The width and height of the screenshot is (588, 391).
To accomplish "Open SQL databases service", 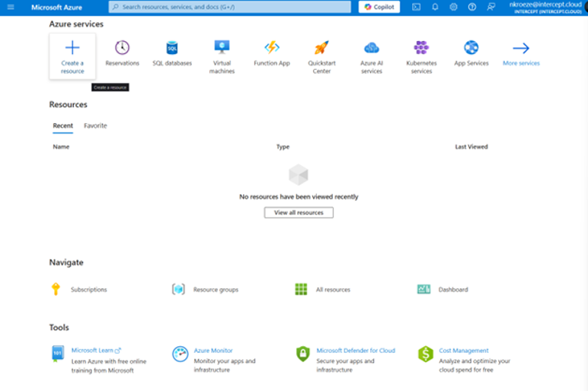I will click(x=172, y=53).
